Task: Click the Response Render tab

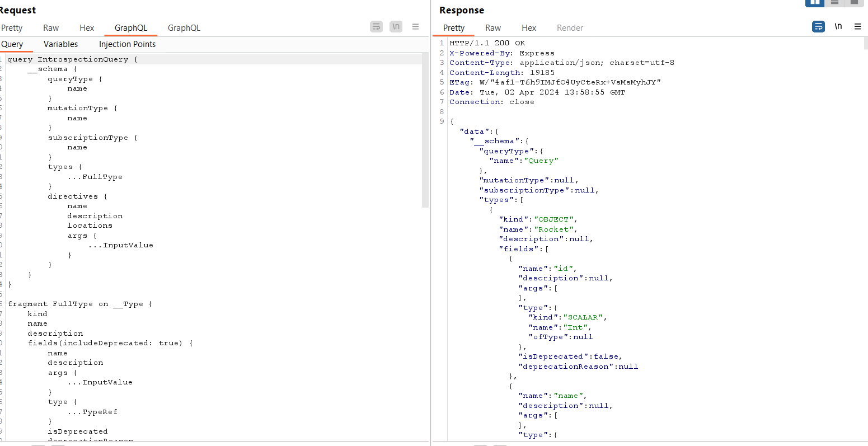Action: [x=570, y=28]
